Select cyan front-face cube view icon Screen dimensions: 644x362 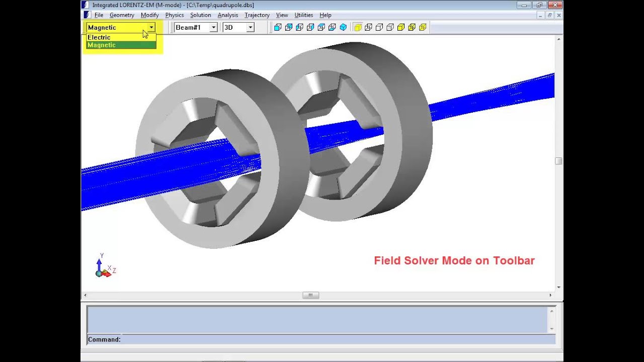tap(278, 27)
